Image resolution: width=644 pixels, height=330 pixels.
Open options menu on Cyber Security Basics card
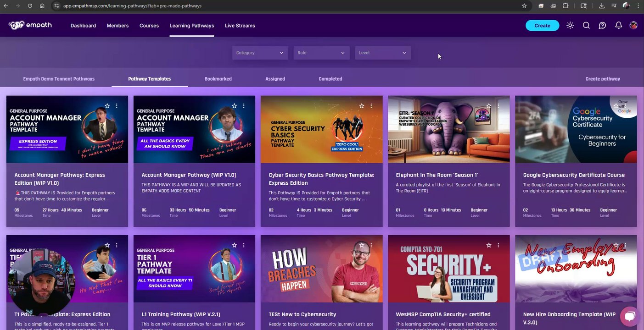point(371,106)
